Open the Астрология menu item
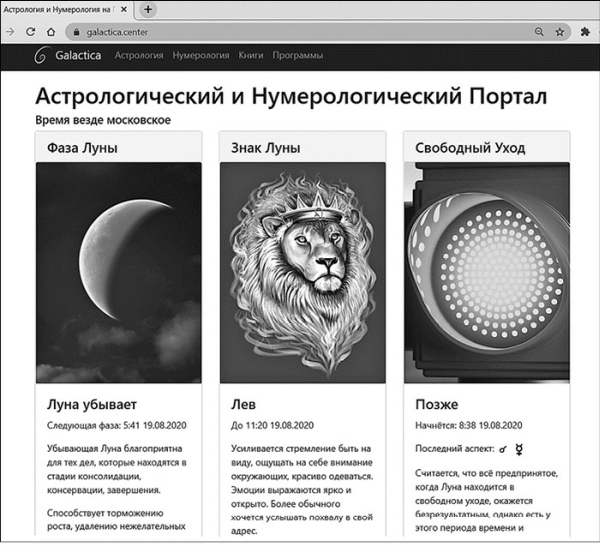The image size is (600, 545). [x=138, y=56]
